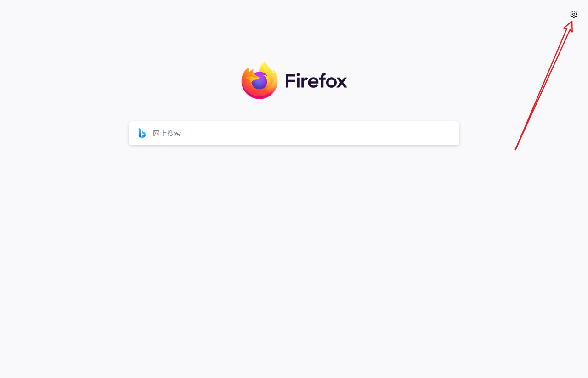Click the blue Bing b search engine icon

[x=142, y=133]
